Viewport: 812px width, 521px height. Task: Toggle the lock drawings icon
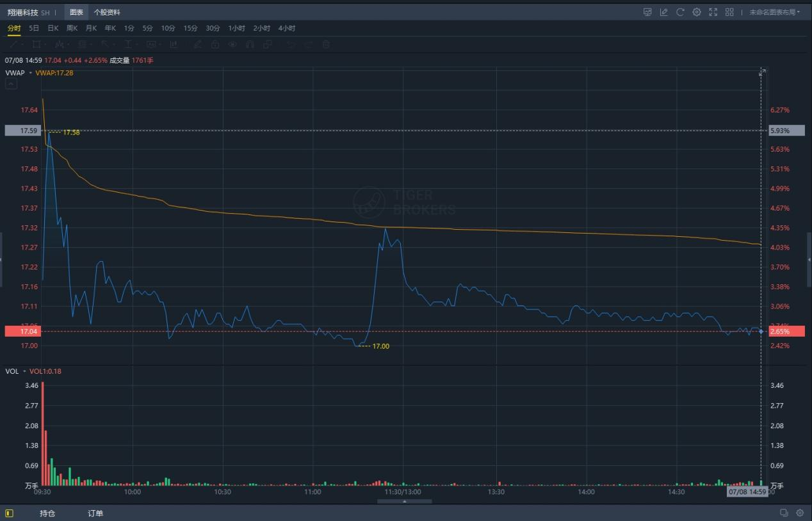pyautogui.click(x=215, y=44)
